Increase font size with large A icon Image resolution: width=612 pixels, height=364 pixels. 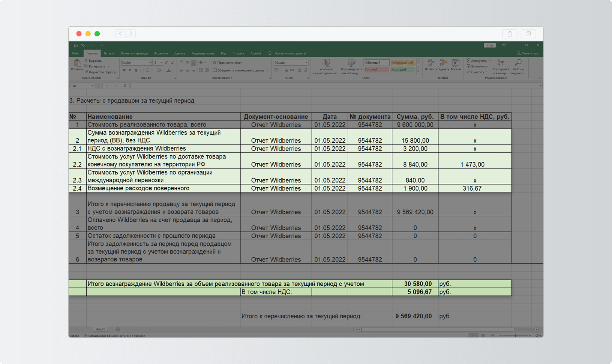[x=166, y=63]
